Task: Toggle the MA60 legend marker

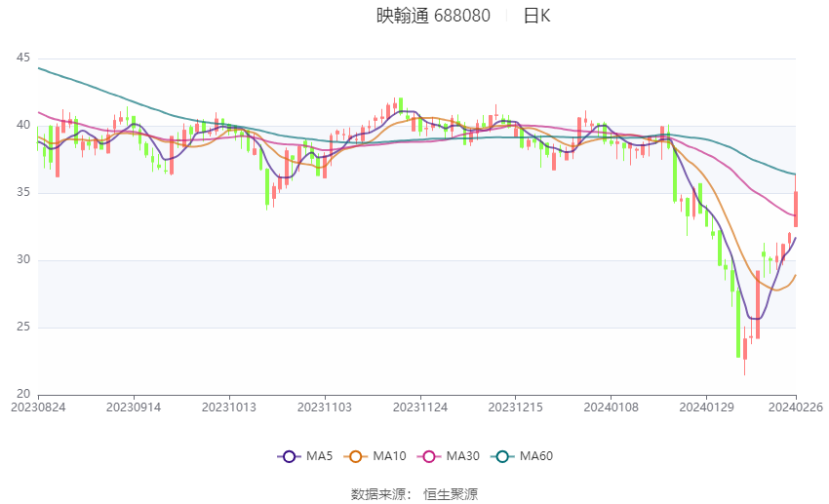Action: pos(502,456)
